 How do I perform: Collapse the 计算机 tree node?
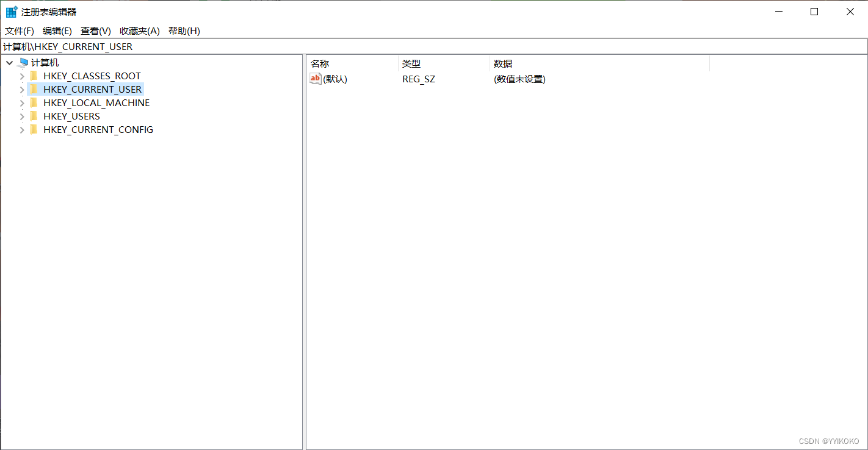pos(9,62)
